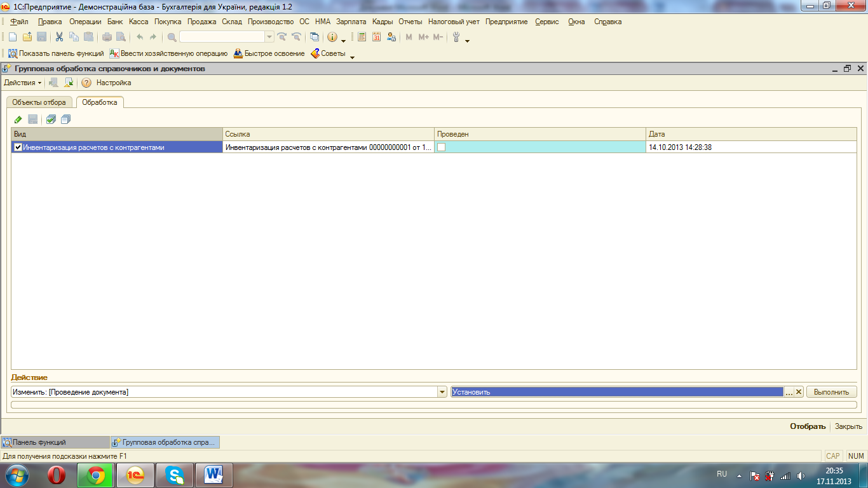Click the restore settings icon with green arrow
This screenshot has height=488, width=868.
click(69, 83)
